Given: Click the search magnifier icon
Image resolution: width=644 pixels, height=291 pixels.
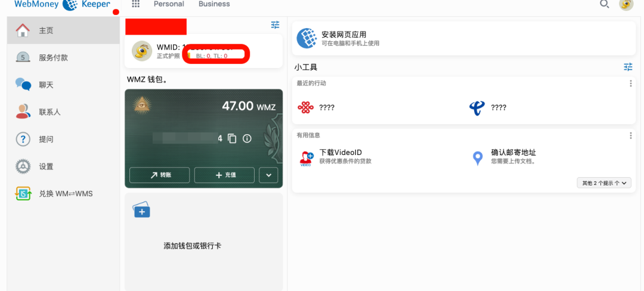Looking at the screenshot, I should [604, 4].
